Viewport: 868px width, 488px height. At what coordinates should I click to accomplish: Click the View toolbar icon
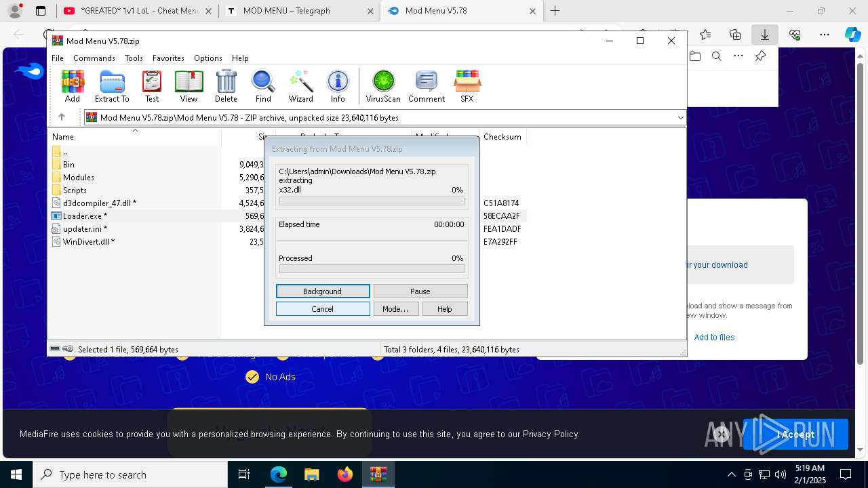(189, 86)
